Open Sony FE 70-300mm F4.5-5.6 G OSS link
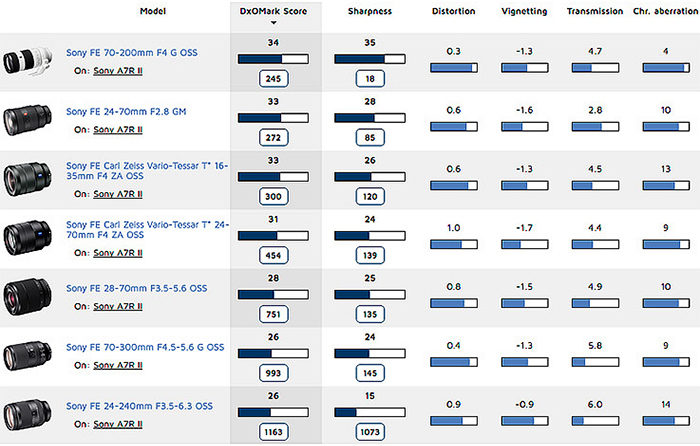Screen dimensions: 700x446 tap(145, 347)
